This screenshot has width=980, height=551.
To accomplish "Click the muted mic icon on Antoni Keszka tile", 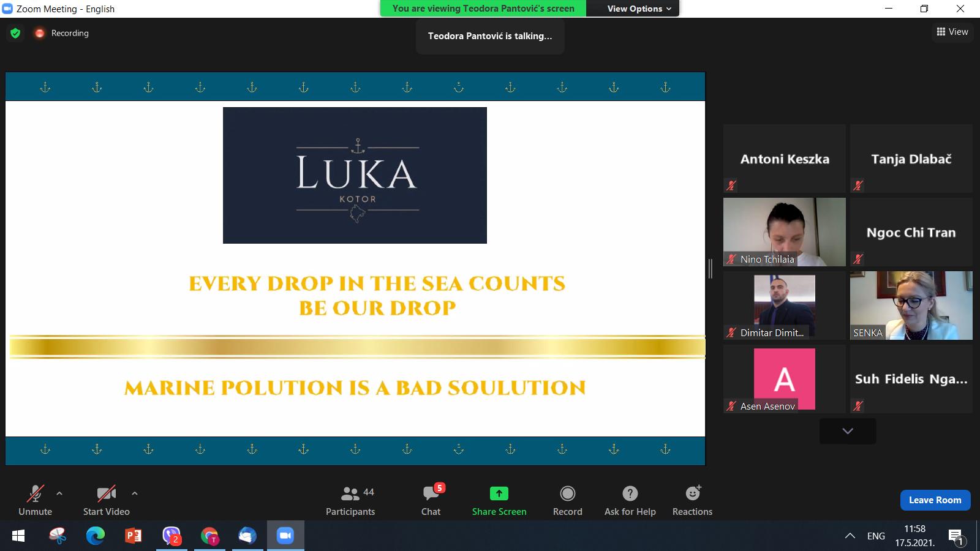I will coord(731,186).
